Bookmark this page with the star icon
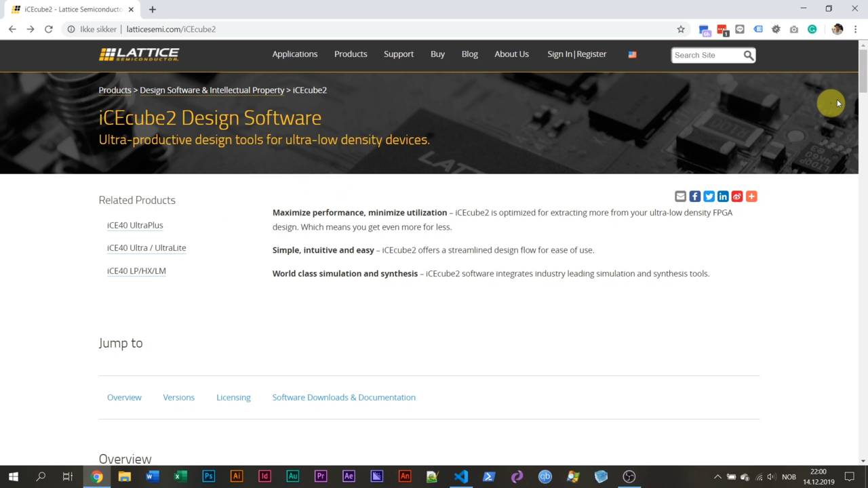Image resolution: width=868 pixels, height=488 pixels. click(x=681, y=29)
